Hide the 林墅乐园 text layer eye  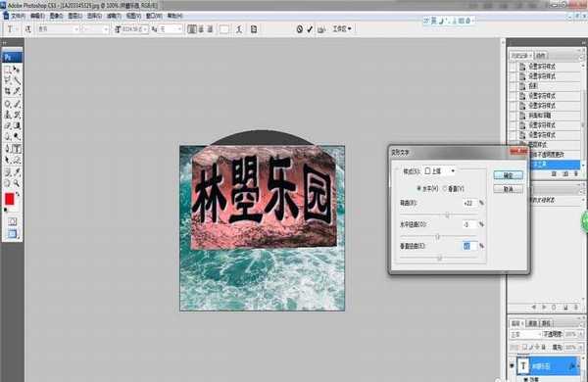coord(512,366)
